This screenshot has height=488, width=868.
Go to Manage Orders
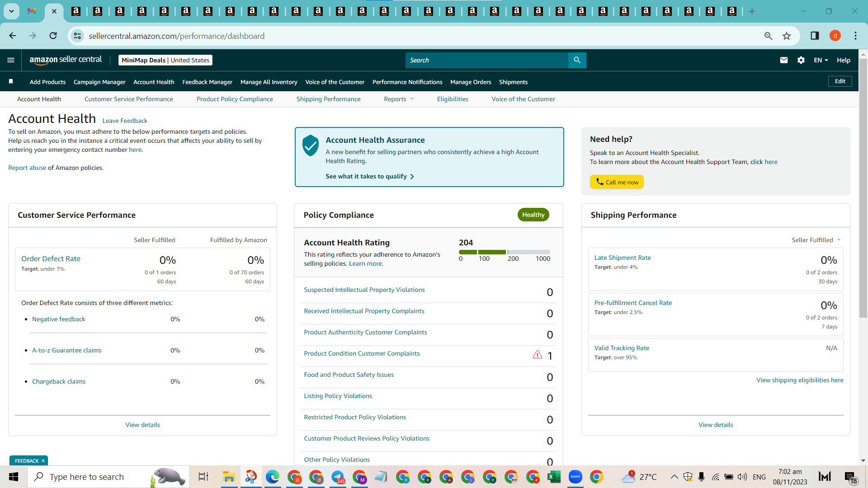471,82
